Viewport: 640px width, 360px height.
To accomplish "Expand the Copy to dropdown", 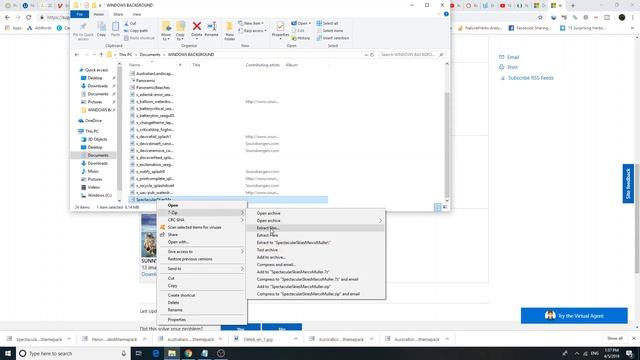I will pos(180,38).
